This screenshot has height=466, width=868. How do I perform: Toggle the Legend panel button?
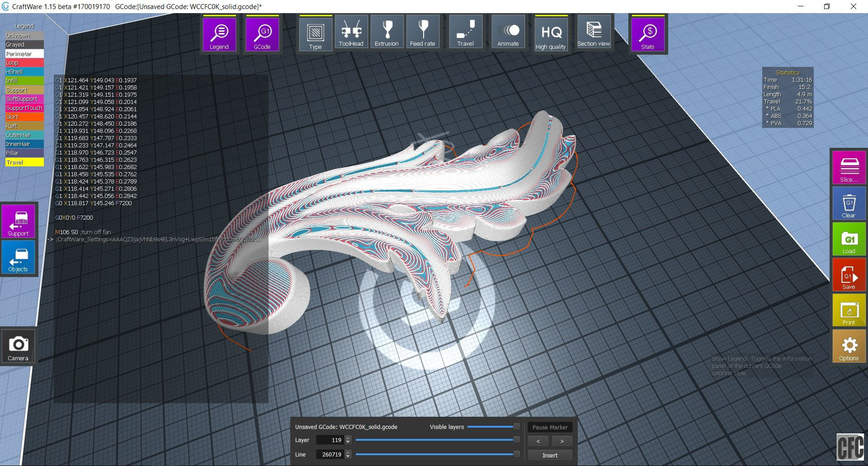219,34
